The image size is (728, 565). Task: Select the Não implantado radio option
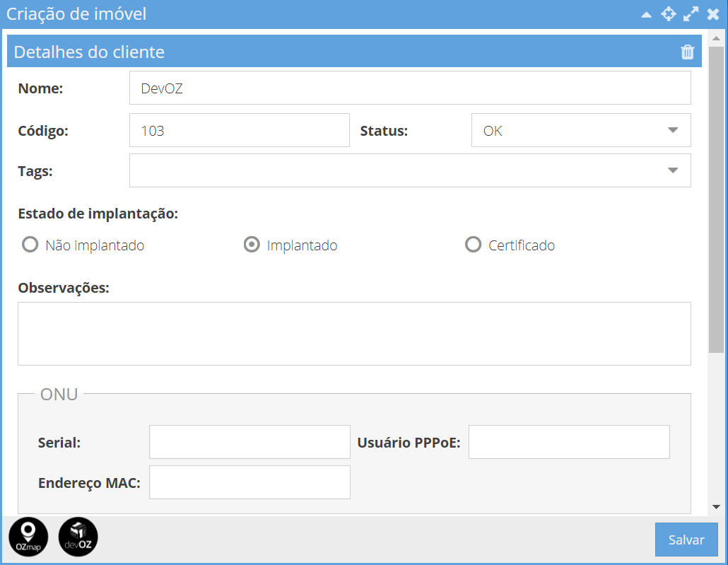pyautogui.click(x=30, y=245)
